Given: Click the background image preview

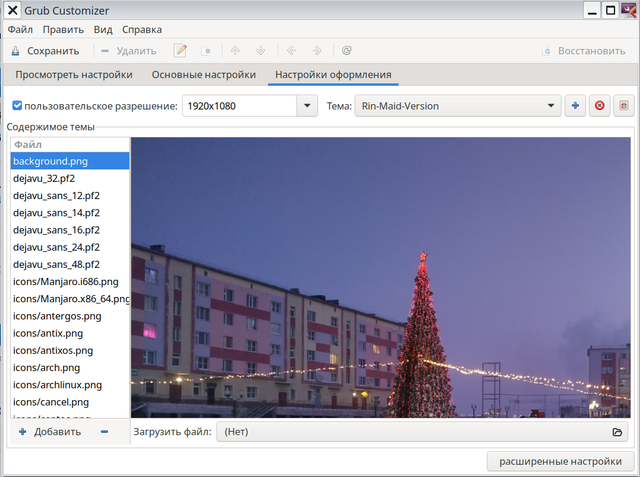Looking at the screenshot, I should 381,277.
